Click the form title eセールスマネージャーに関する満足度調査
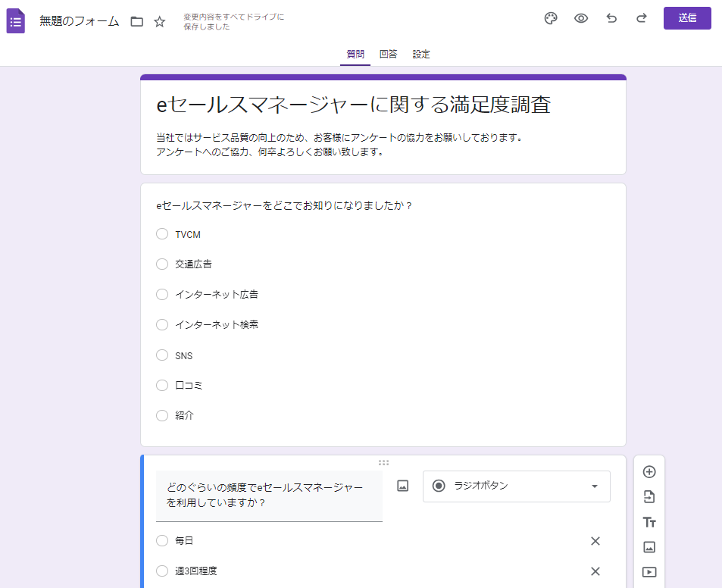Viewport: 722px width, 588px height. (x=354, y=105)
